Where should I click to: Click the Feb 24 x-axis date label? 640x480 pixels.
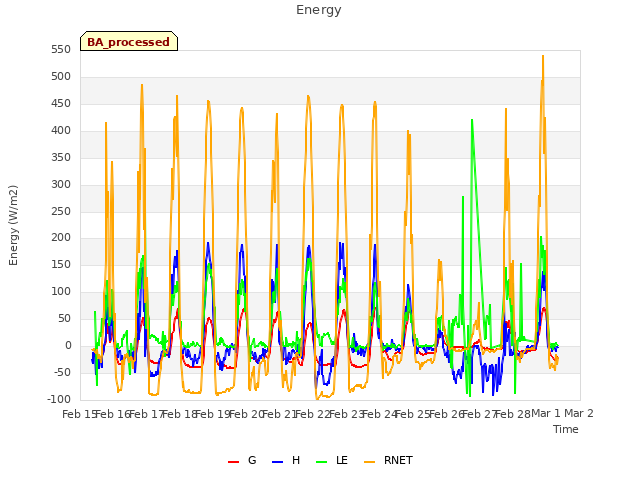(379, 414)
